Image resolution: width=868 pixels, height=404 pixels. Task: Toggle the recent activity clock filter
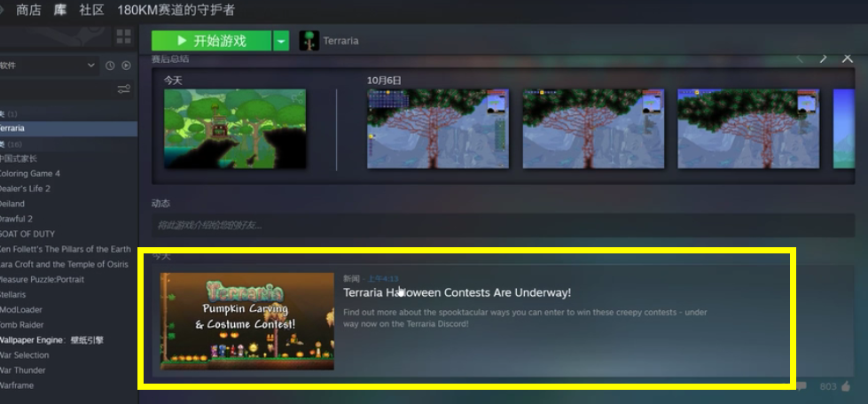pyautogui.click(x=110, y=66)
